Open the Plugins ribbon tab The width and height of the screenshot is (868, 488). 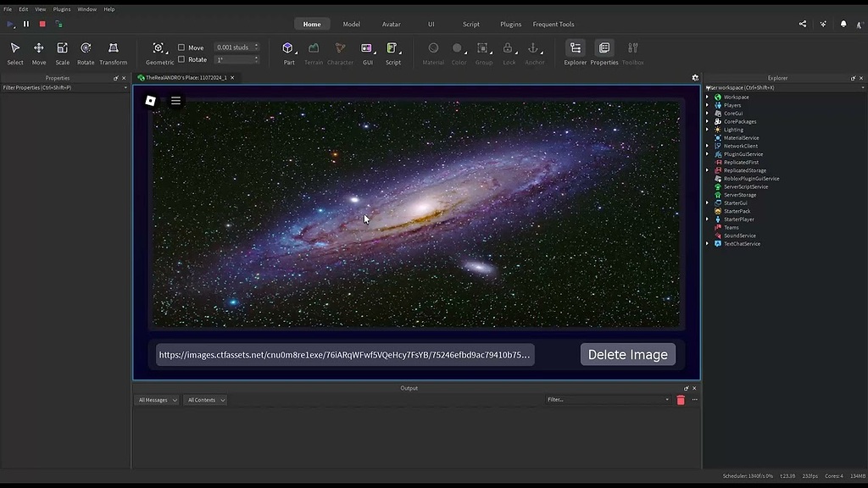510,24
